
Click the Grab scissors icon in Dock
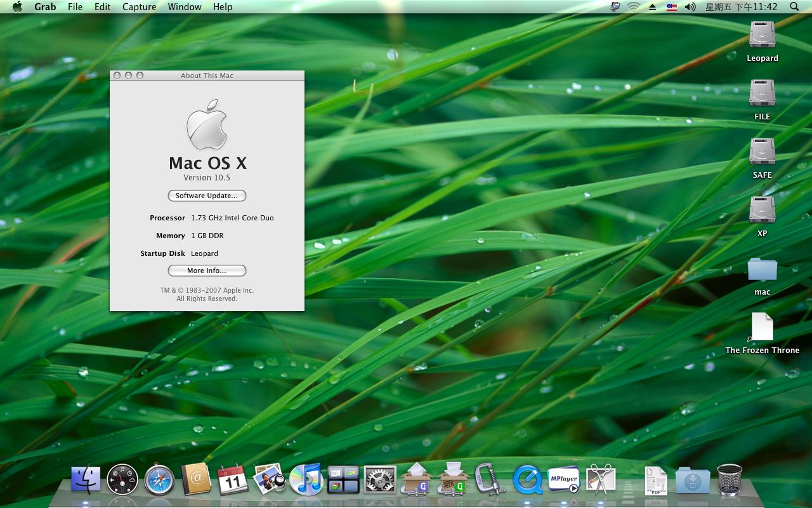pos(601,479)
